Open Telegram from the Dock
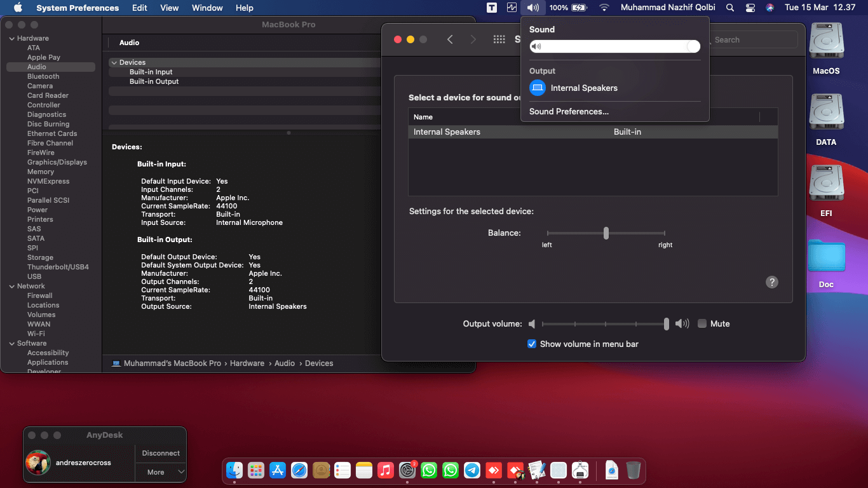The height and width of the screenshot is (488, 868). point(472,470)
